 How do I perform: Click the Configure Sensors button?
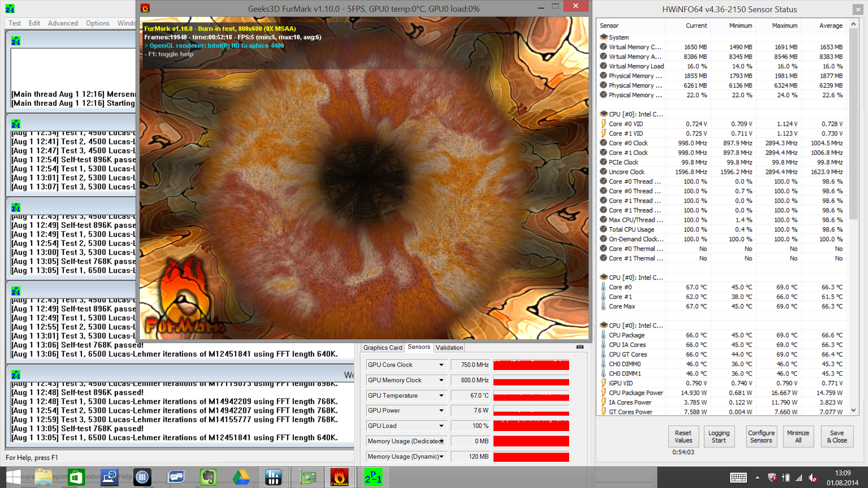click(x=761, y=436)
